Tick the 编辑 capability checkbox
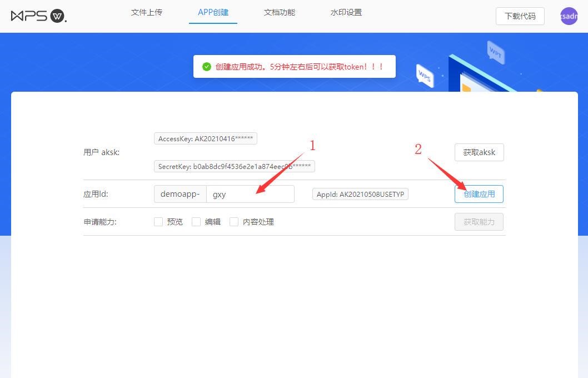Screen dimensions: 588x378 [x=196, y=222]
